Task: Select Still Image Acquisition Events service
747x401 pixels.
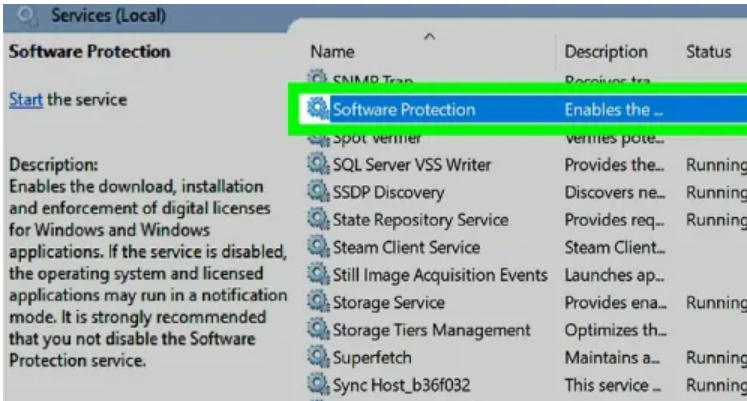Action: pos(440,275)
